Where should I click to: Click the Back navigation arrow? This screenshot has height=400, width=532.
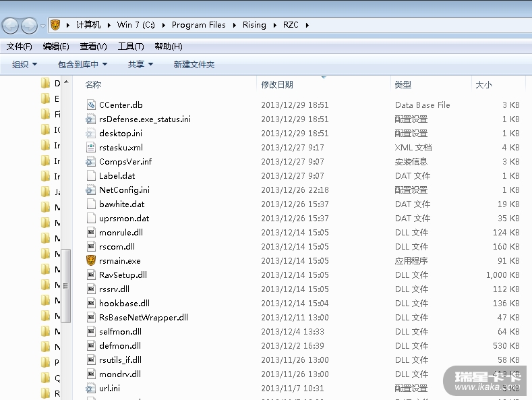pos(11,26)
